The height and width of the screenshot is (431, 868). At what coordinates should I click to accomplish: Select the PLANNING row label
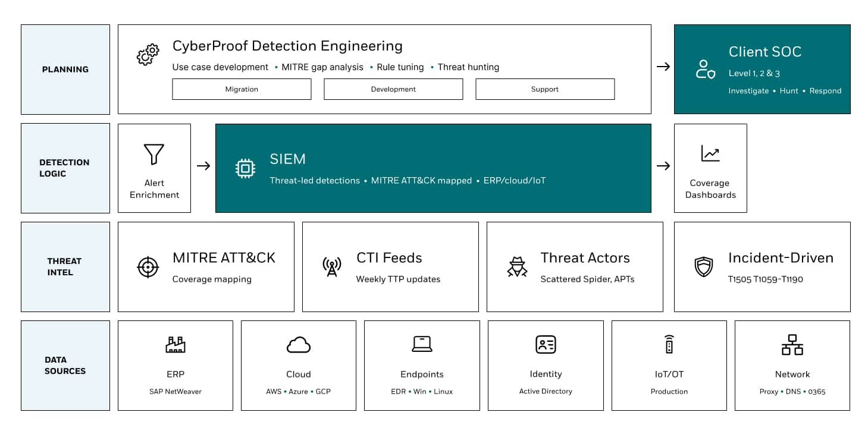tap(65, 70)
